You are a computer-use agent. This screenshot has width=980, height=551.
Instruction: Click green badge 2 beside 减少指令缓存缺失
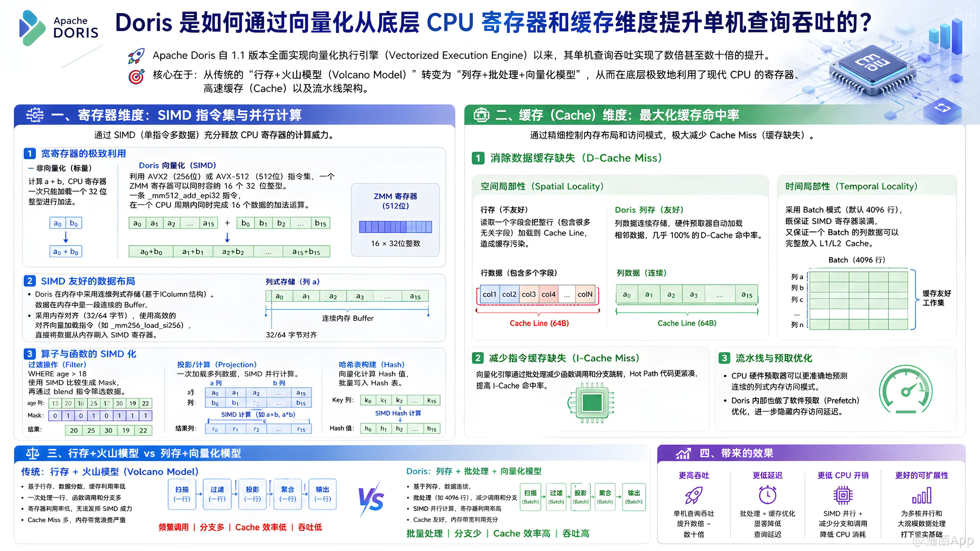tap(478, 358)
